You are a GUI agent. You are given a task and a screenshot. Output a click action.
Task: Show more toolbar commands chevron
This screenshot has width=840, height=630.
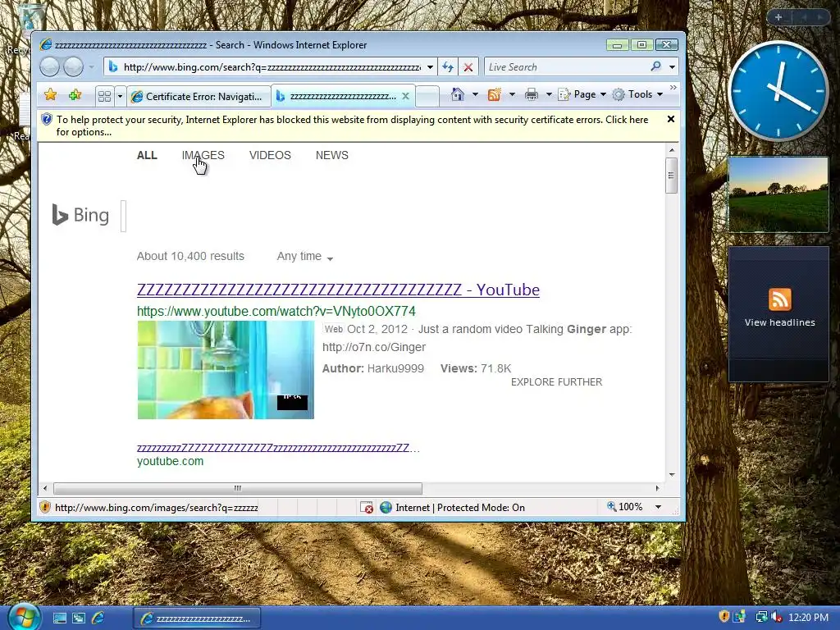[673, 87]
